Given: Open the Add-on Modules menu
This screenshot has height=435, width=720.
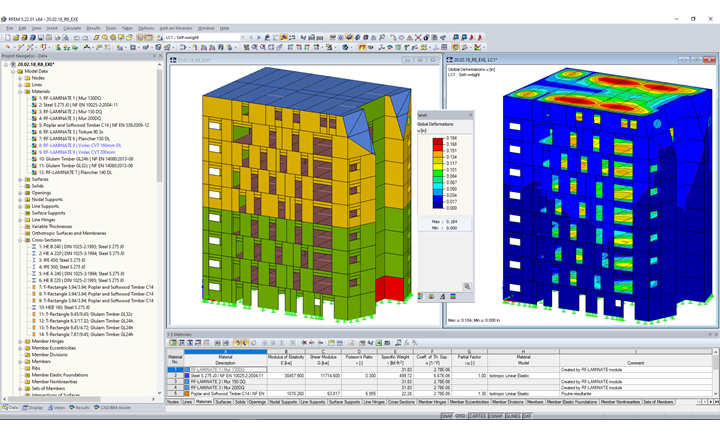Looking at the screenshot, I should point(176,28).
